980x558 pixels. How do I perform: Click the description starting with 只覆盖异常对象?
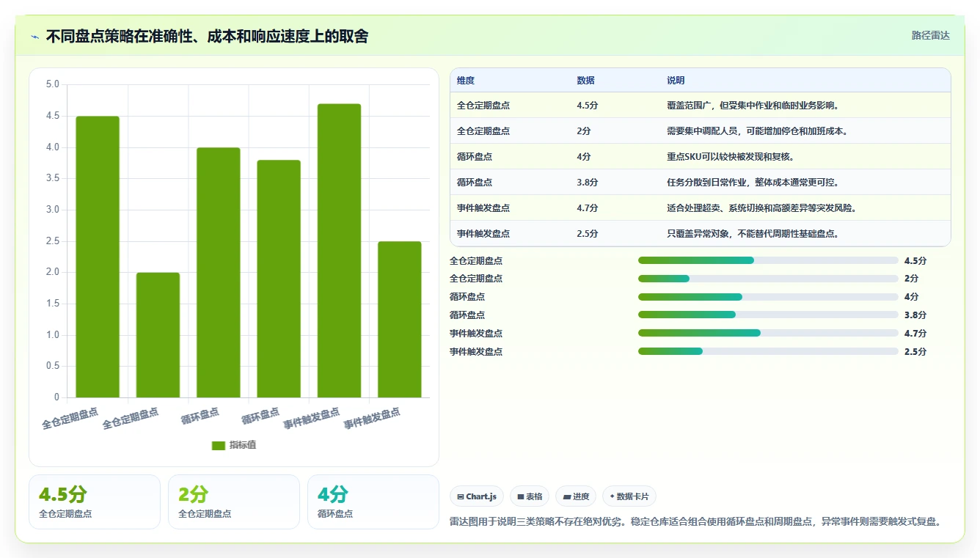click(753, 234)
